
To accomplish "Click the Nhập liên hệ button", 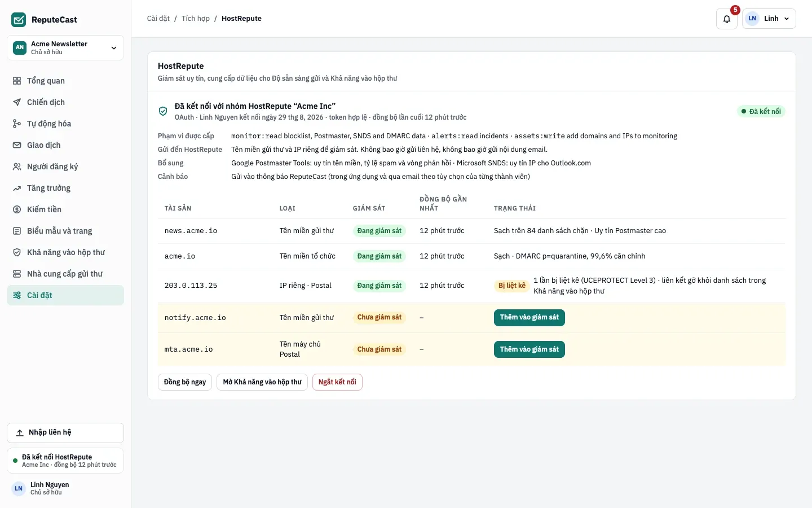I will click(x=65, y=433).
